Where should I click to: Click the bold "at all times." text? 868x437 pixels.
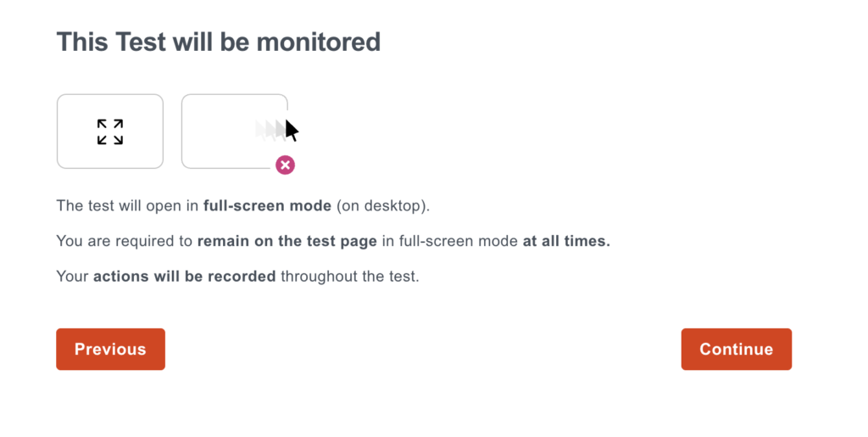pyautogui.click(x=566, y=242)
